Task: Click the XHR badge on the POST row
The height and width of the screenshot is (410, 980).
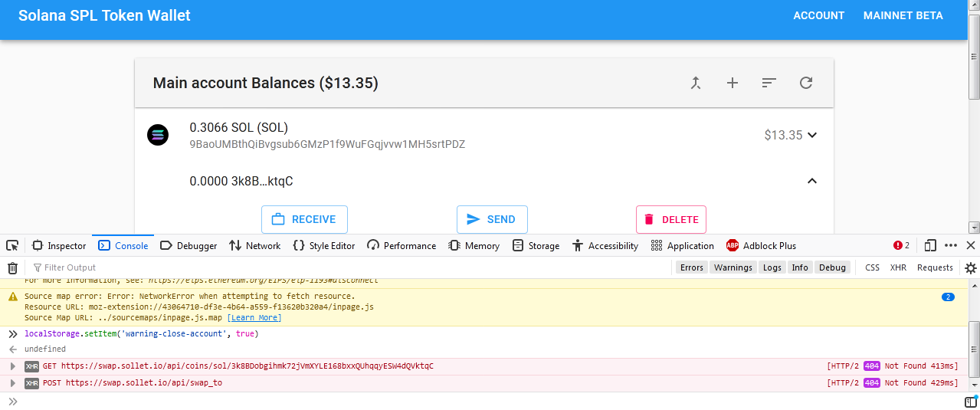Action: click(31, 382)
